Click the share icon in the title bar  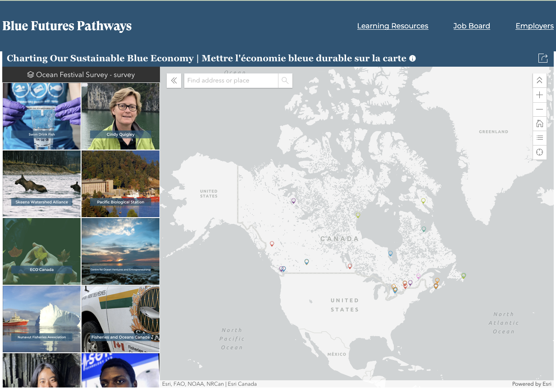[x=543, y=58]
